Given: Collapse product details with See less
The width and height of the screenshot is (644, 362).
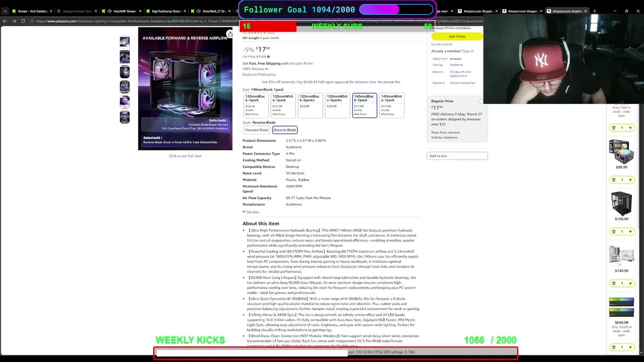Looking at the screenshot, I should point(251,212).
